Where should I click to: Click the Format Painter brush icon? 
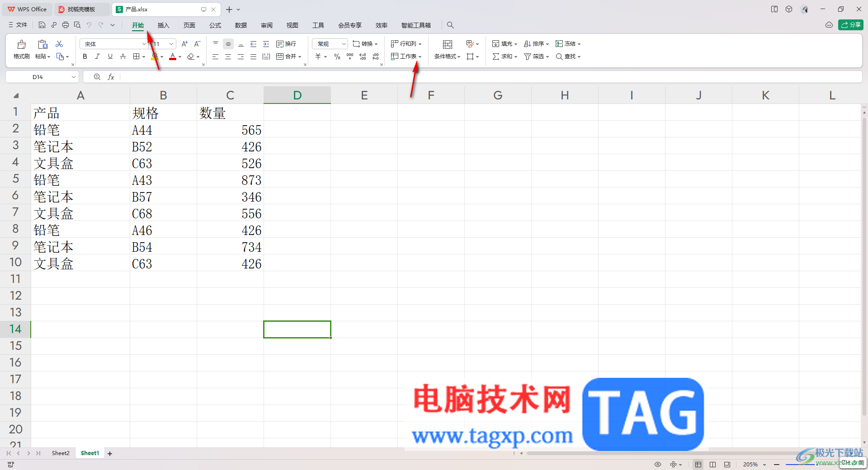(21, 44)
